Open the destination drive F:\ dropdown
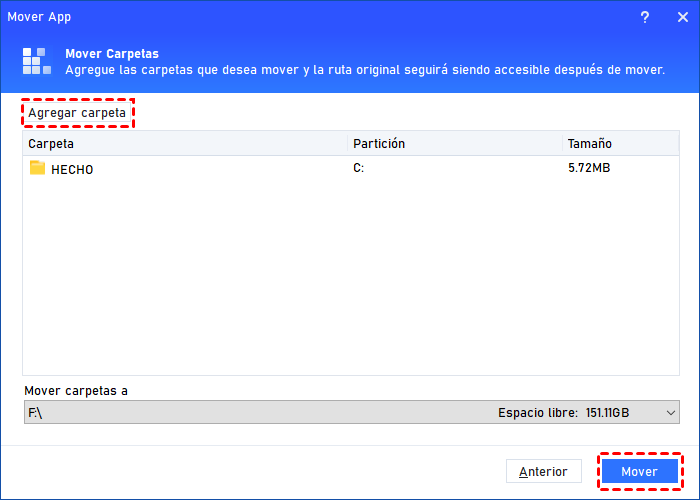This screenshot has height=500, width=700. pyautogui.click(x=350, y=412)
